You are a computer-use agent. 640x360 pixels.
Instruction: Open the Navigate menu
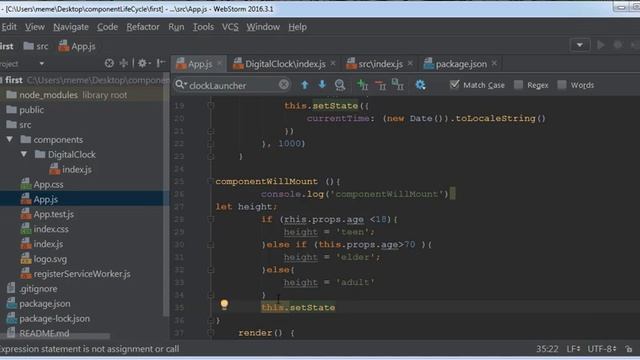click(x=71, y=27)
